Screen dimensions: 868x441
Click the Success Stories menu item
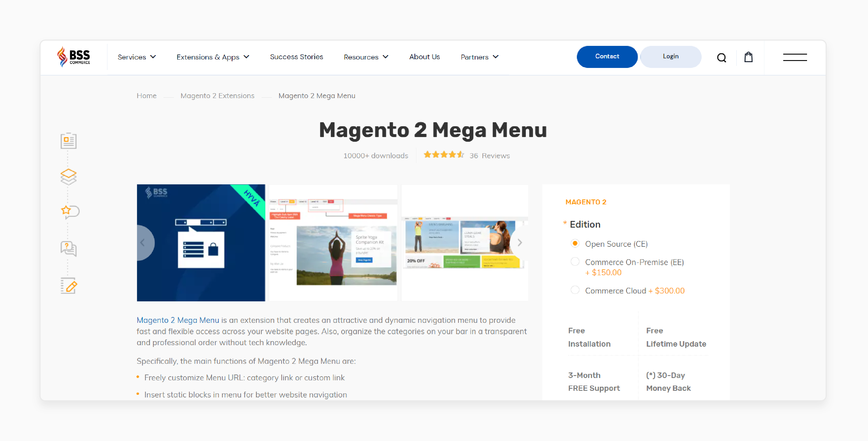(296, 57)
